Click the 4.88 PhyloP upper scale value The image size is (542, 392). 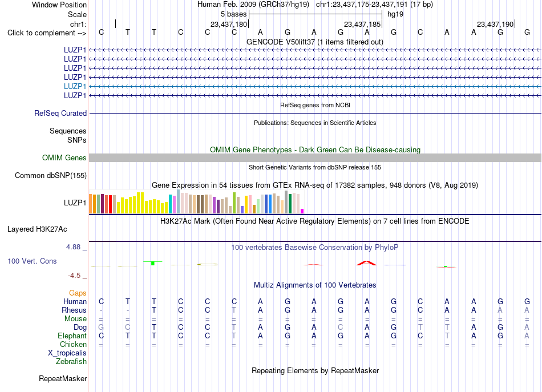click(x=73, y=247)
